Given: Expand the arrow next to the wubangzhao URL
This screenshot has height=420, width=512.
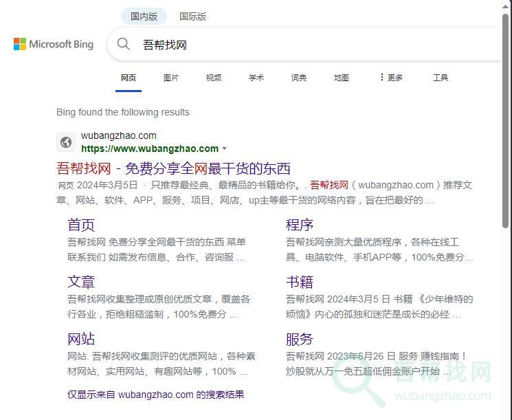Looking at the screenshot, I should pyautogui.click(x=224, y=148).
